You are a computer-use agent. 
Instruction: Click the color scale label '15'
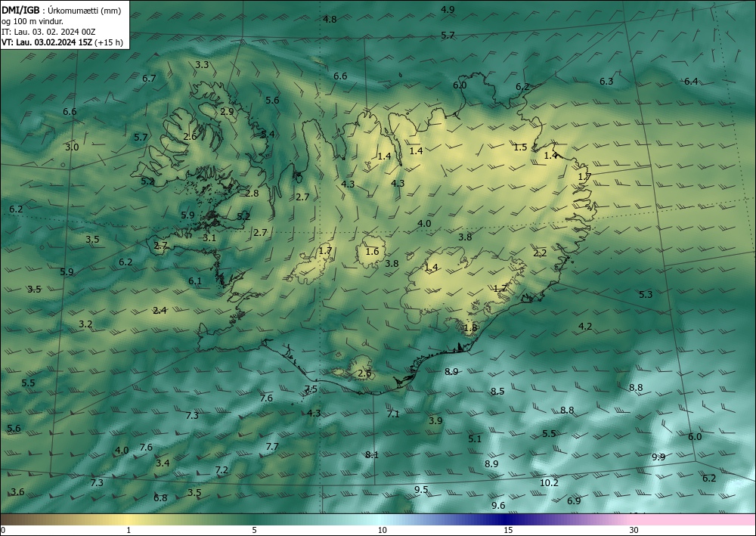[x=508, y=530]
